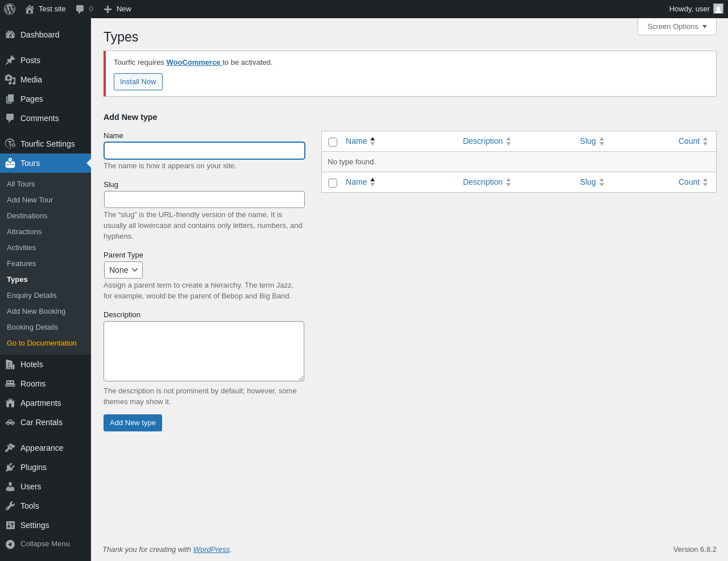Click the Add New type button
This screenshot has width=728, height=561.
[133, 423]
